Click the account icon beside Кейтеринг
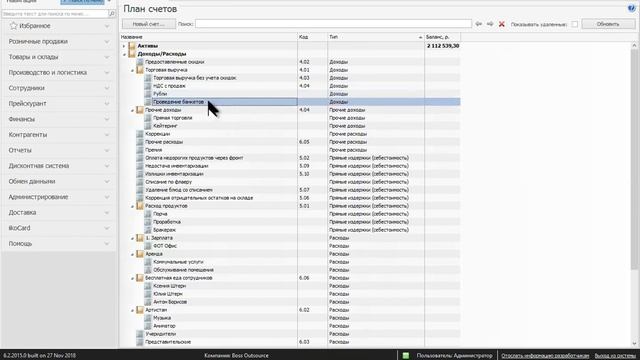This screenshot has height=360, width=640. tap(148, 126)
